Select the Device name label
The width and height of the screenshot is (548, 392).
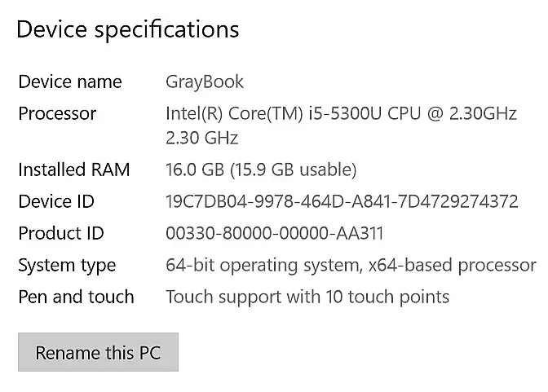tap(70, 81)
